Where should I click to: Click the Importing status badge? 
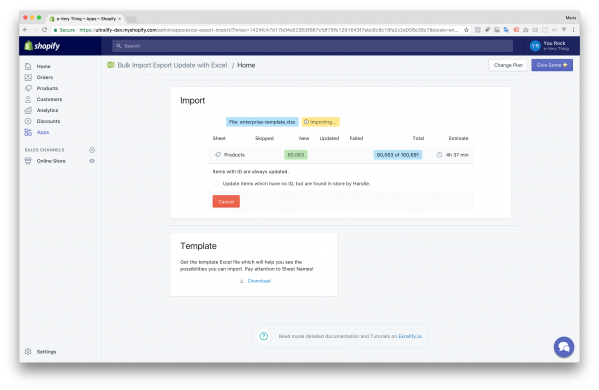point(321,122)
